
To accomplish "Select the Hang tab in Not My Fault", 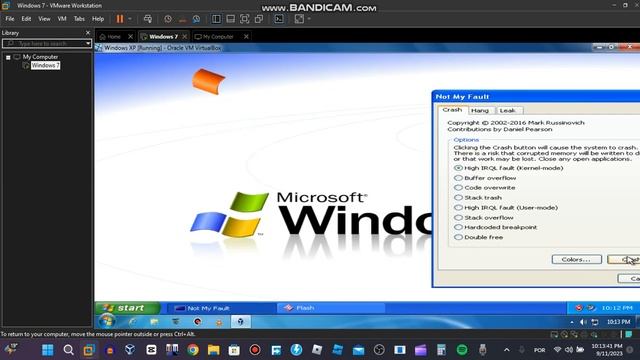I will 480,111.
